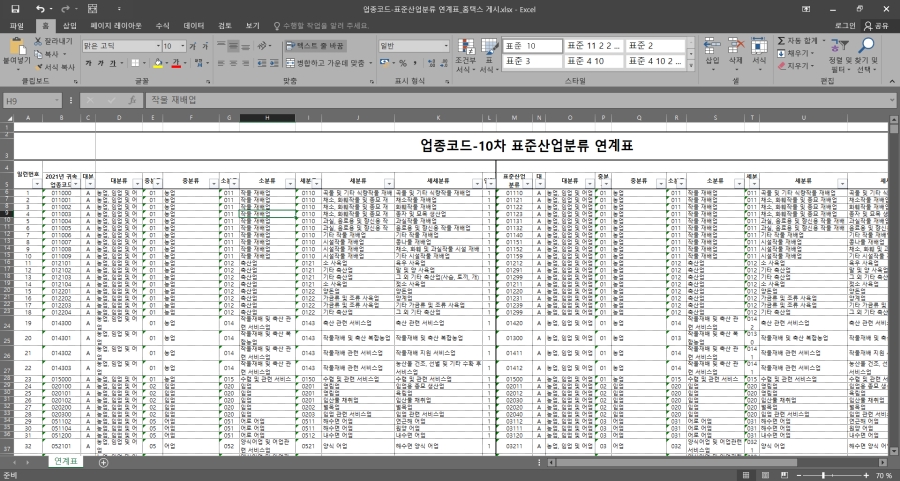Decrease font size with small 가 icon
The image size is (900, 481).
[x=205, y=46]
